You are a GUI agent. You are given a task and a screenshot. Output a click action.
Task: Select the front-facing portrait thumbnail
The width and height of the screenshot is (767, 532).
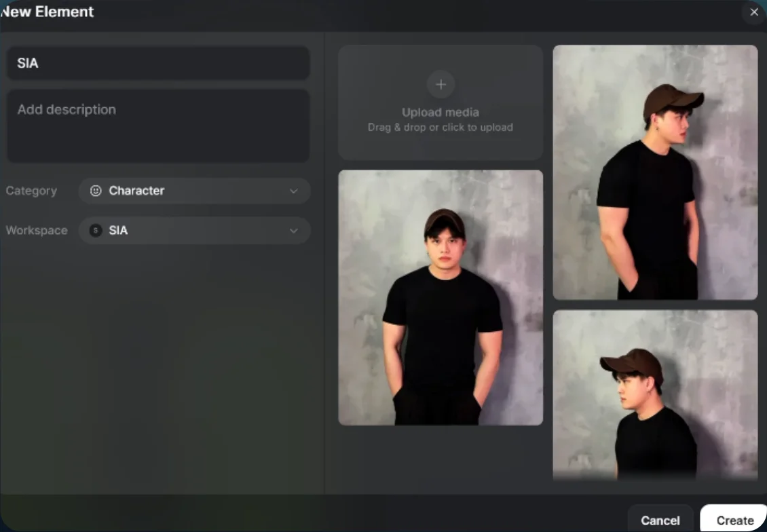coord(441,298)
